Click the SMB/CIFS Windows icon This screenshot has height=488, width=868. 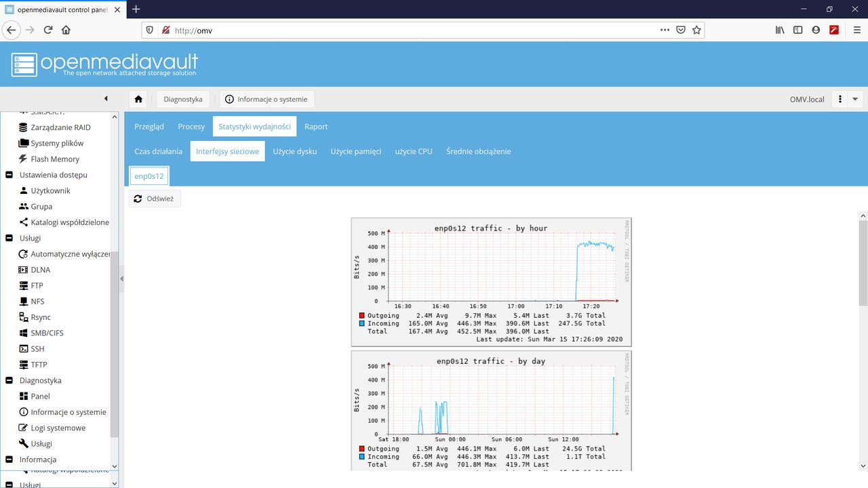pos(24,333)
